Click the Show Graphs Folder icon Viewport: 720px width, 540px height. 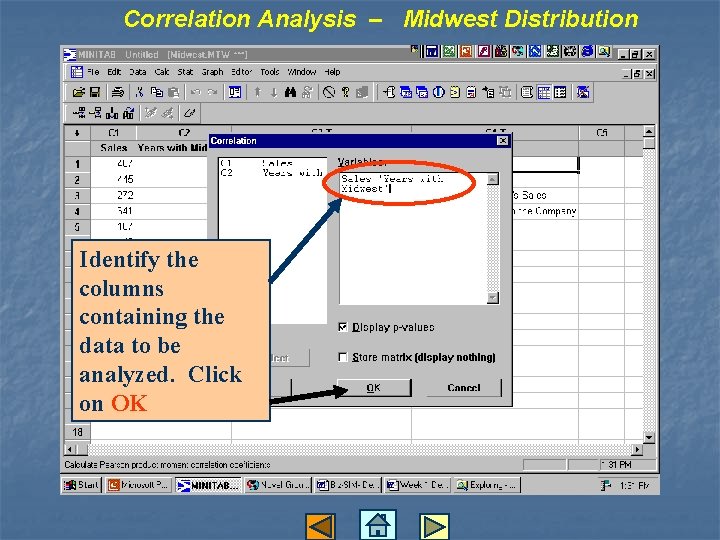coord(422,92)
